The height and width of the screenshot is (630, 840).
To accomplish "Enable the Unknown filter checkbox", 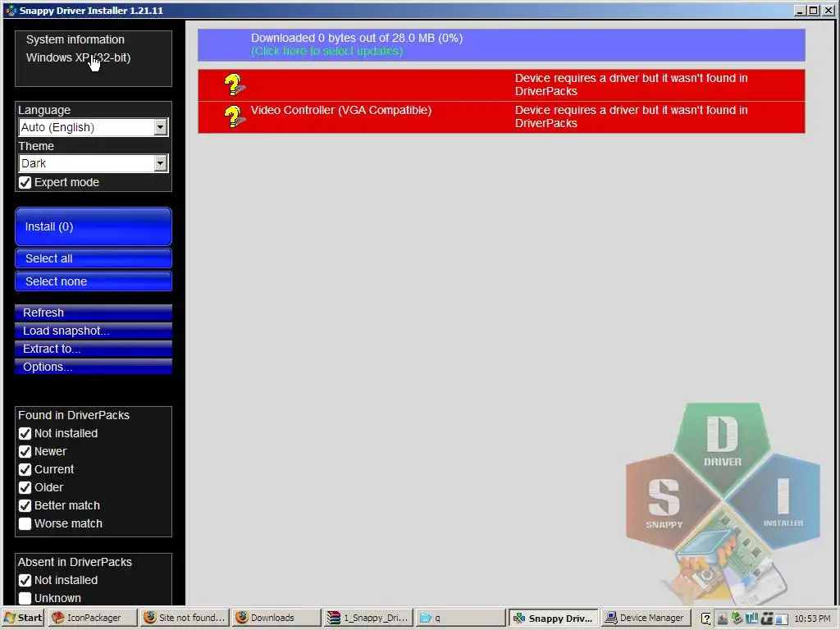I will coord(25,598).
